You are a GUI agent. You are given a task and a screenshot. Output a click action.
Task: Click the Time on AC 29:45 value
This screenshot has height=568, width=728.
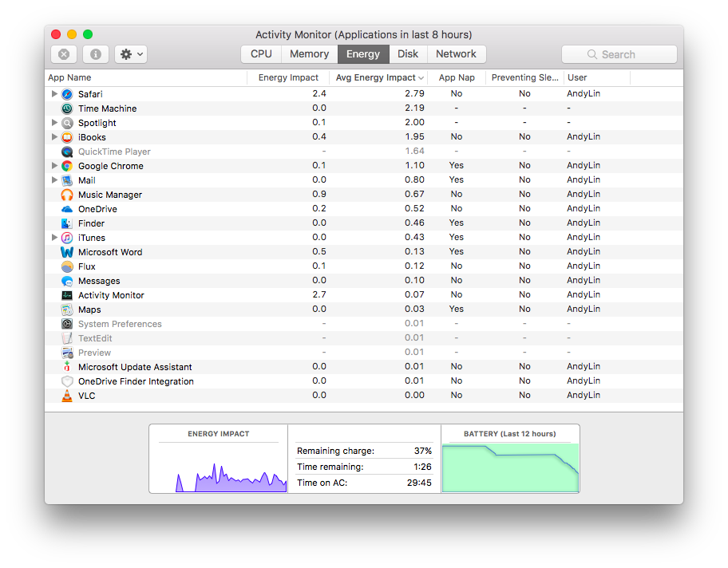click(x=419, y=483)
